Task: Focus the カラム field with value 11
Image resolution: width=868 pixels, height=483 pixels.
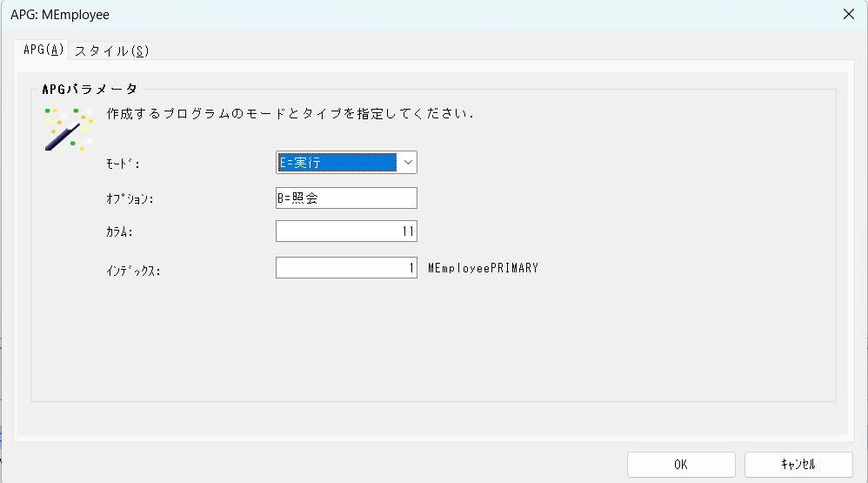Action: (x=346, y=231)
